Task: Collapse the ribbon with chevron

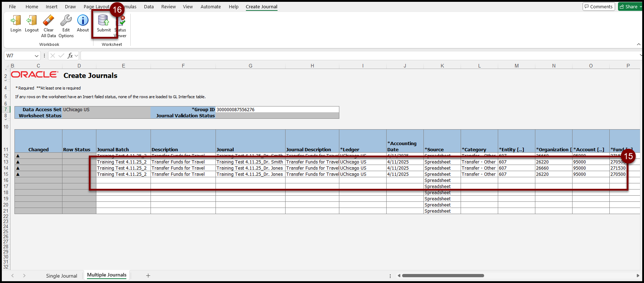Action: (639, 44)
